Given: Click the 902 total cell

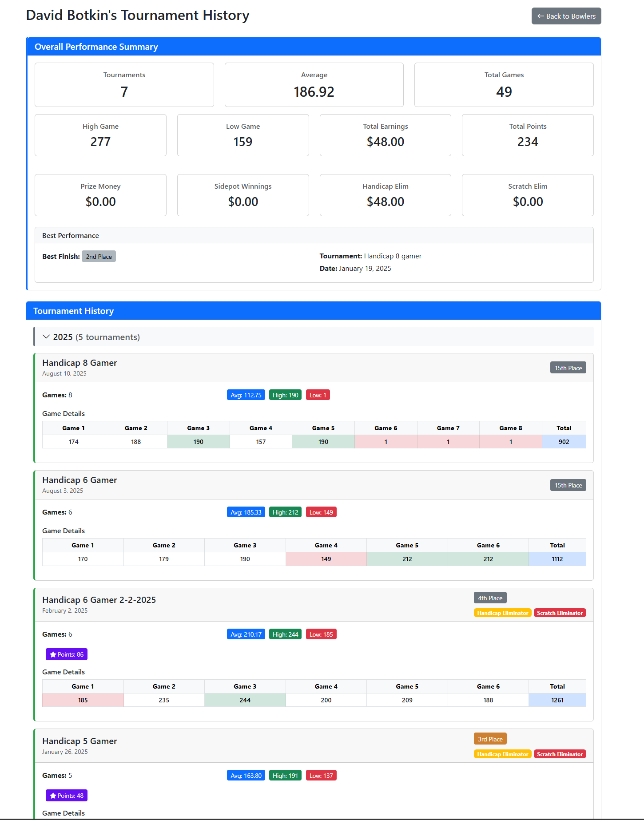Looking at the screenshot, I should [564, 442].
